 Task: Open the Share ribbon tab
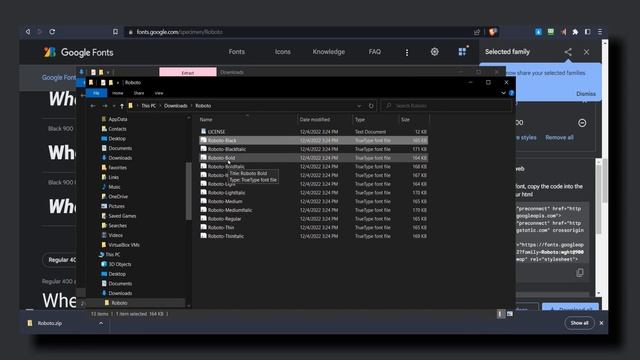point(139,93)
